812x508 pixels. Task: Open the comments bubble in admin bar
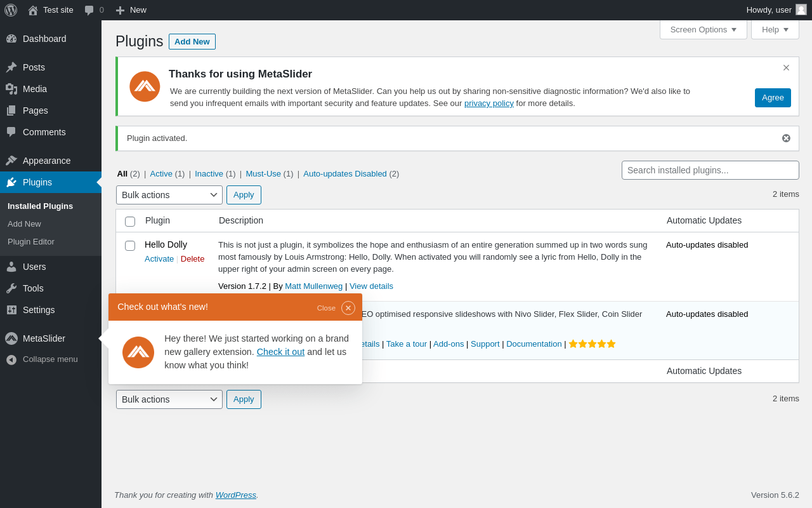(89, 10)
